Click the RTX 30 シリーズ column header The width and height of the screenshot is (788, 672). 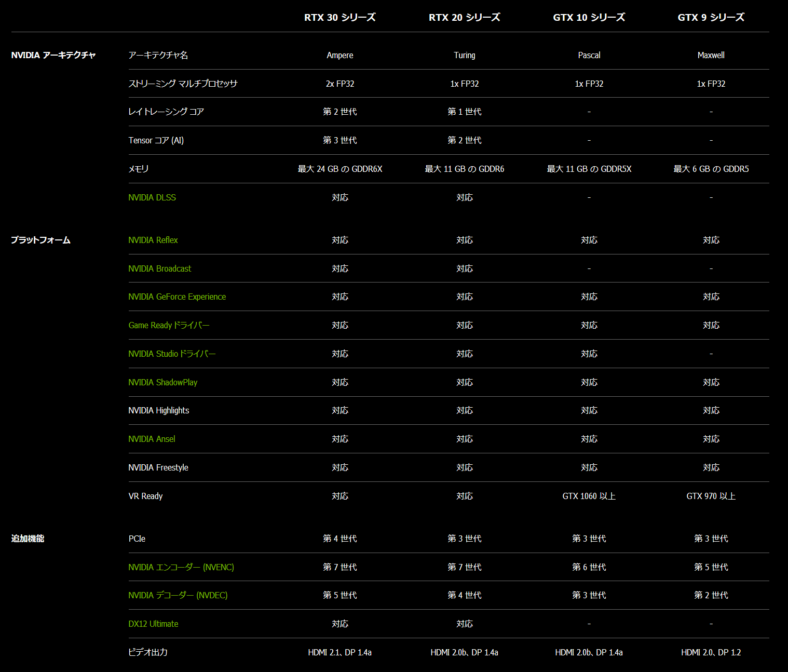tap(340, 17)
